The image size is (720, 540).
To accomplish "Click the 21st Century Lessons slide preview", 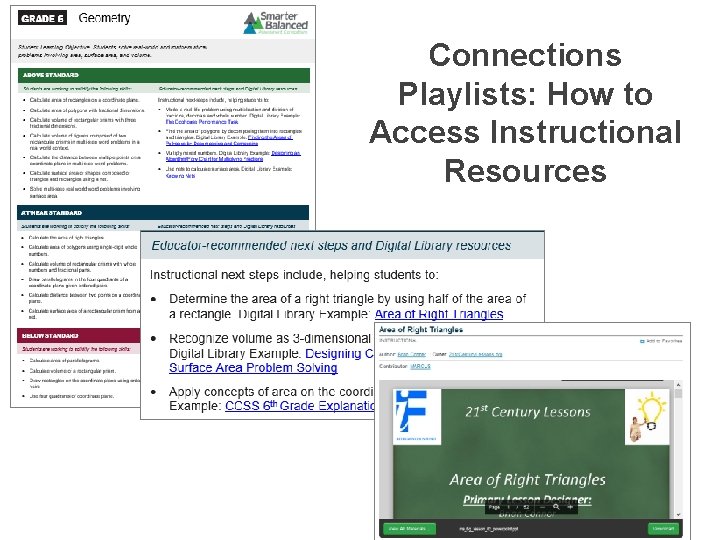I will pos(531,452).
